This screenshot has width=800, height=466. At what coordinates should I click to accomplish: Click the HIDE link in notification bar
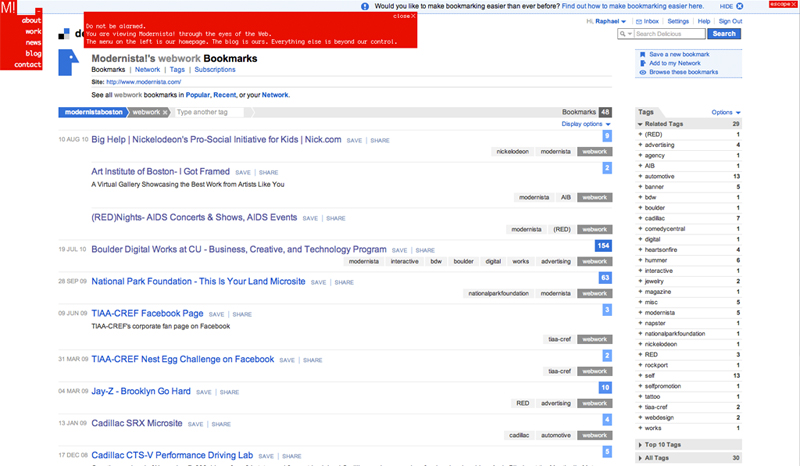click(x=726, y=6)
